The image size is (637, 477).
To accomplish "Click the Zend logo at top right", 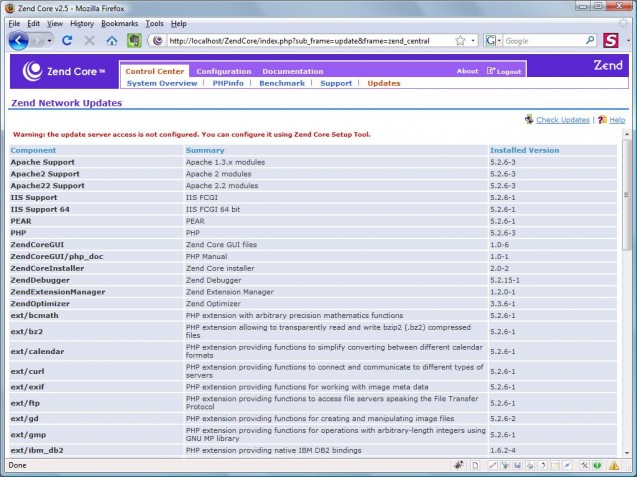I will [608, 65].
